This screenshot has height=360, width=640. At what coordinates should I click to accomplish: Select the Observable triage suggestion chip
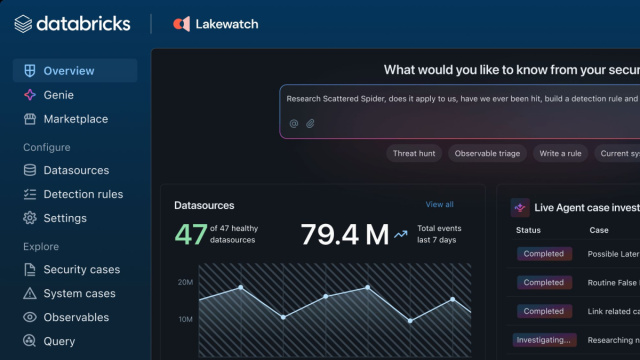tap(487, 153)
